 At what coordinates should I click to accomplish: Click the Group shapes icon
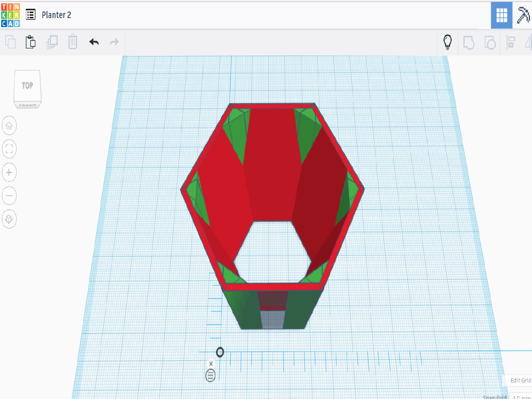[x=469, y=43]
